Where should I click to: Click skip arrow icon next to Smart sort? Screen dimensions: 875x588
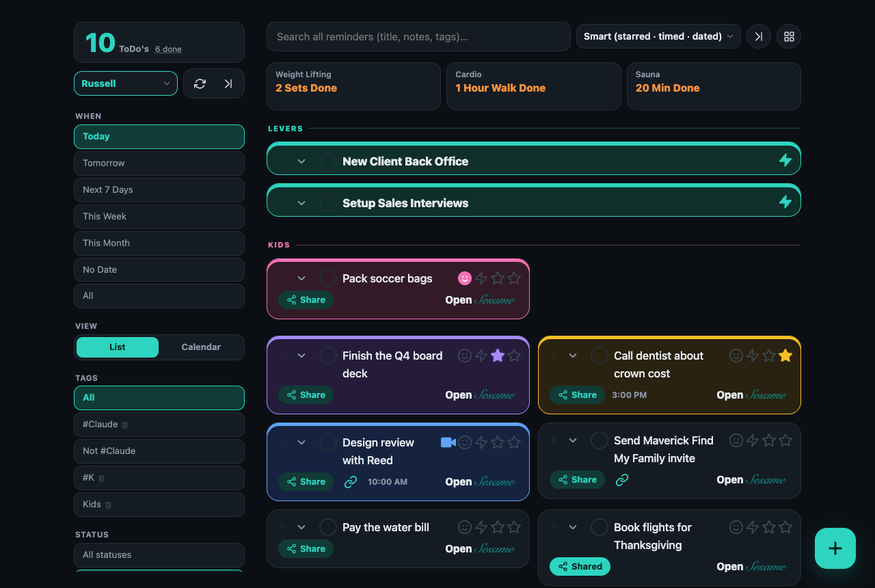click(759, 36)
